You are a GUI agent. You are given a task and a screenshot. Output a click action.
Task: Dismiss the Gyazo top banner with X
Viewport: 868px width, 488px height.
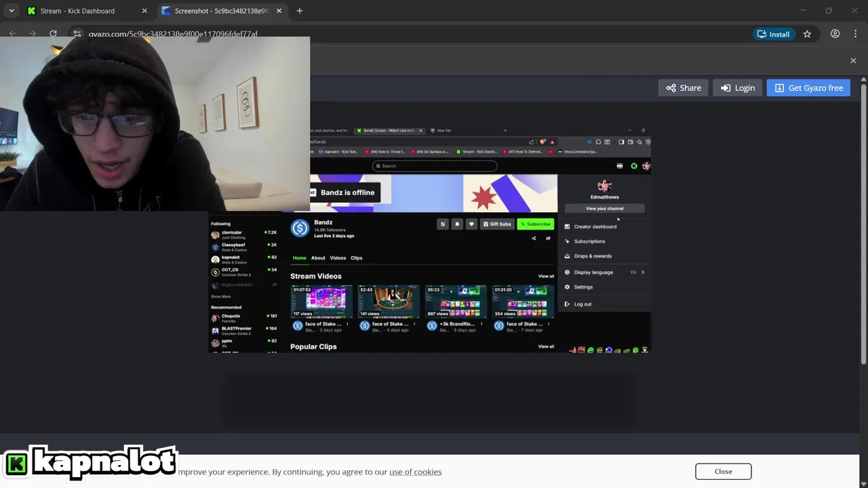coord(853,60)
